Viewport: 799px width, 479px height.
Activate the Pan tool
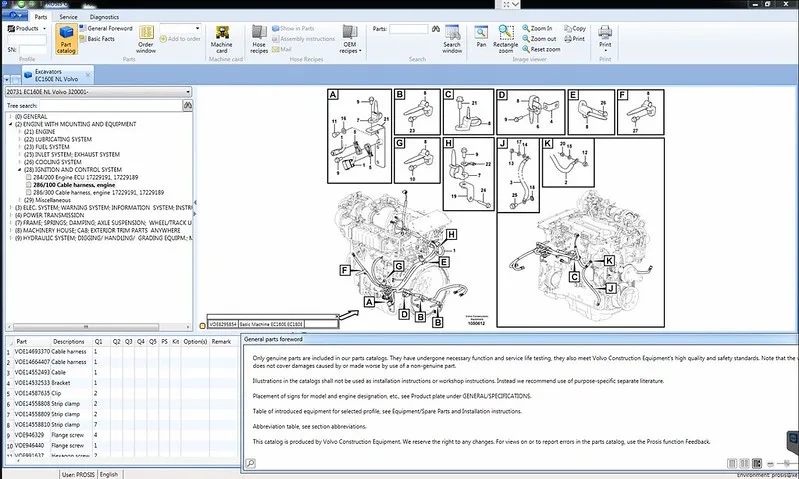click(481, 37)
